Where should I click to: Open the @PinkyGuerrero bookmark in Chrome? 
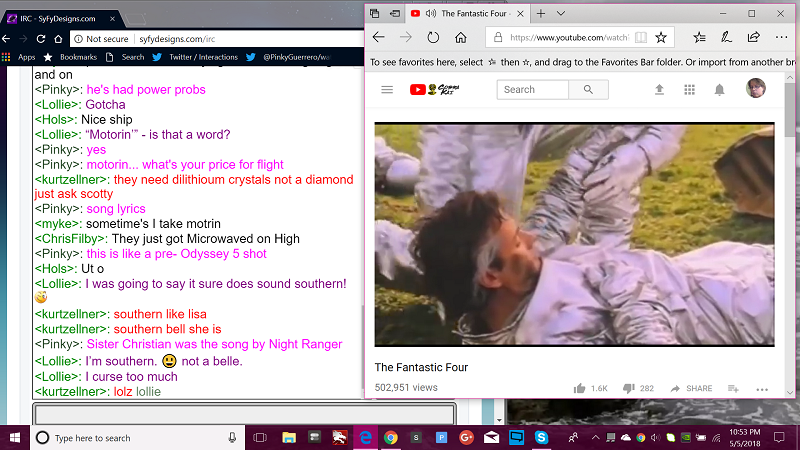click(289, 57)
